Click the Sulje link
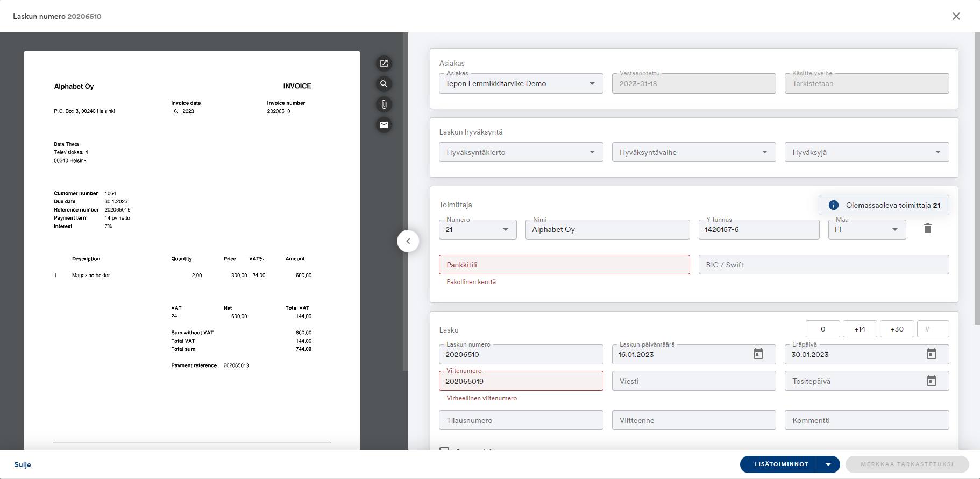The image size is (980, 479). [23, 464]
